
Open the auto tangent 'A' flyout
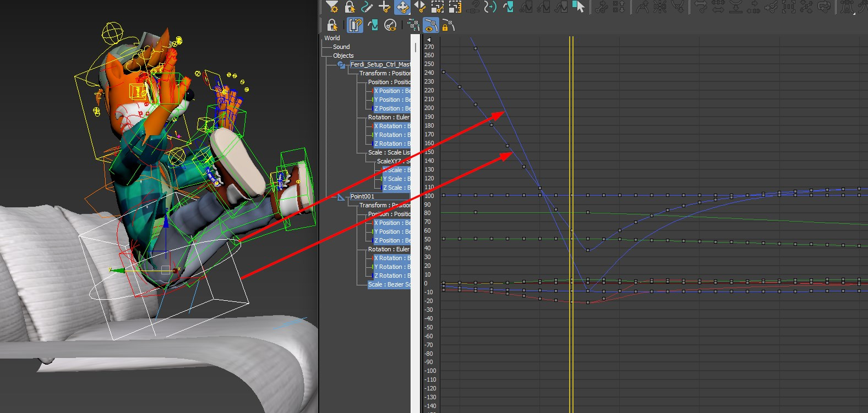(x=847, y=7)
